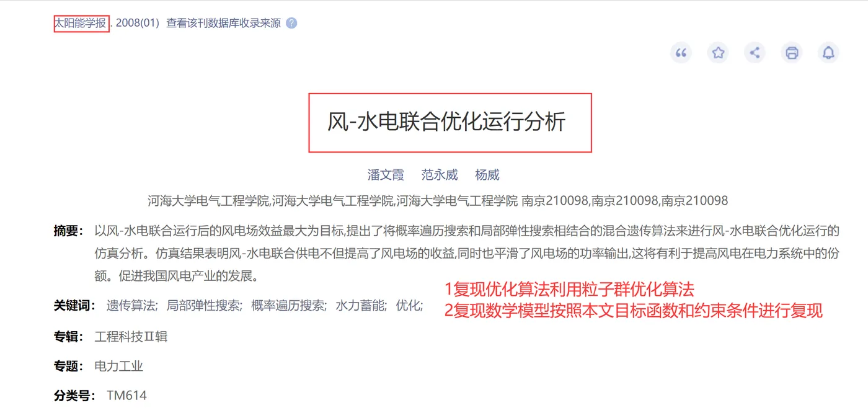Open the 太阳能学报 journal link
Viewport: 868px width, 408px height.
(81, 24)
